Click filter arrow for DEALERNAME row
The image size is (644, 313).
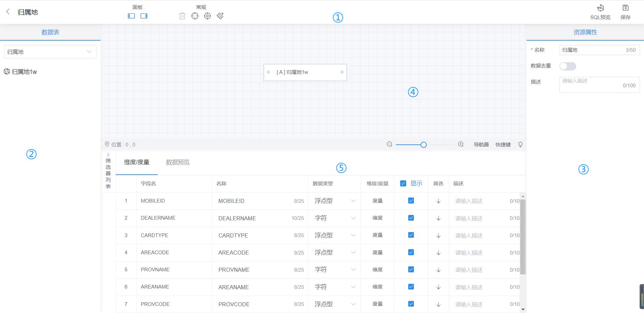tap(438, 218)
